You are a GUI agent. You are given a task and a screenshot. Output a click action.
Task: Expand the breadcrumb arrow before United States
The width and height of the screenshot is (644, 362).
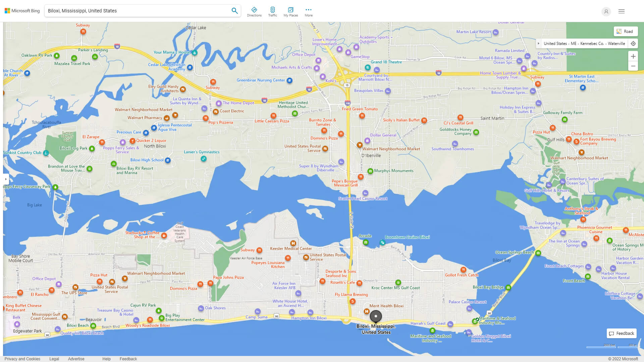(539, 43)
